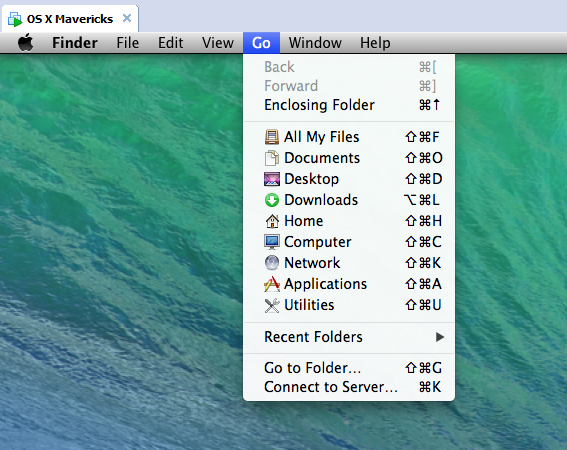Select Computer in the Go menu
This screenshot has height=450, width=567.
[349, 242]
